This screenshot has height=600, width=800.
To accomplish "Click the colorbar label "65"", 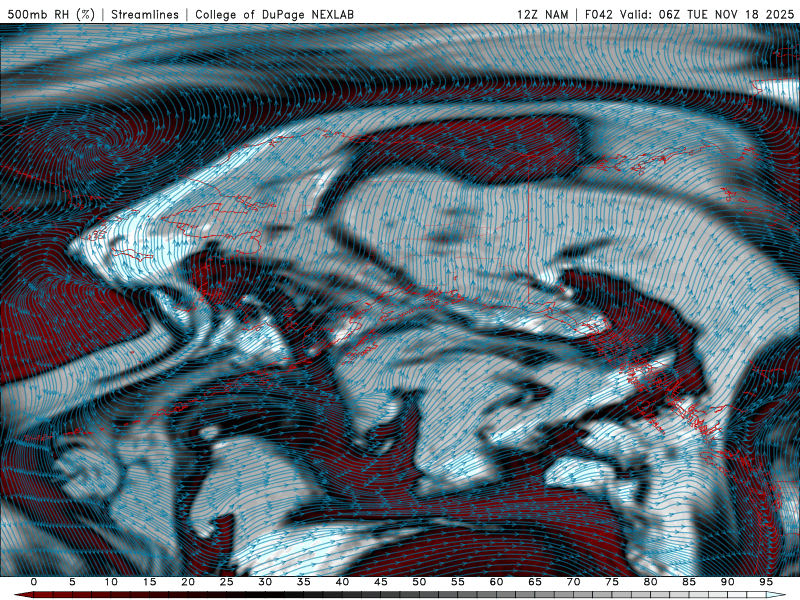I will (535, 582).
